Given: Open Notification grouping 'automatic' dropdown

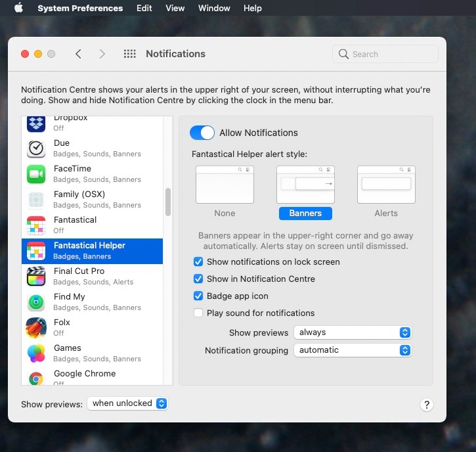Looking at the screenshot, I should [353, 350].
